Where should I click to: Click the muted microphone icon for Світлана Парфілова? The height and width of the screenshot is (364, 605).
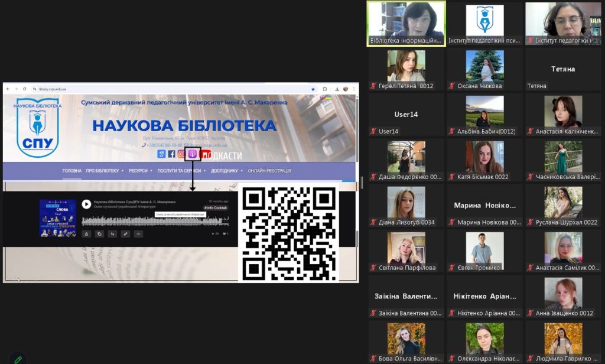[x=373, y=268]
